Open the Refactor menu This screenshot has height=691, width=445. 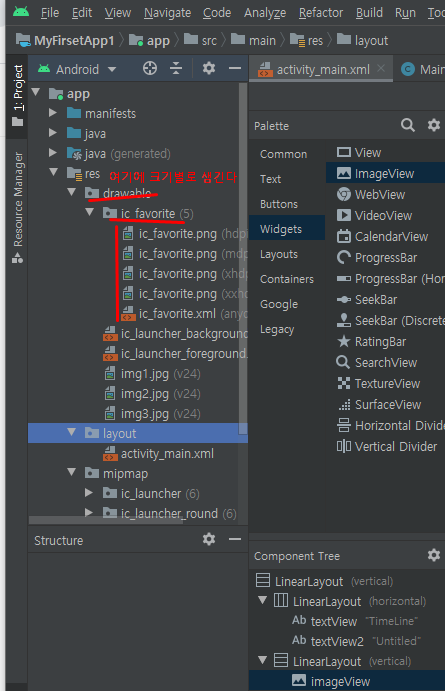(x=321, y=13)
